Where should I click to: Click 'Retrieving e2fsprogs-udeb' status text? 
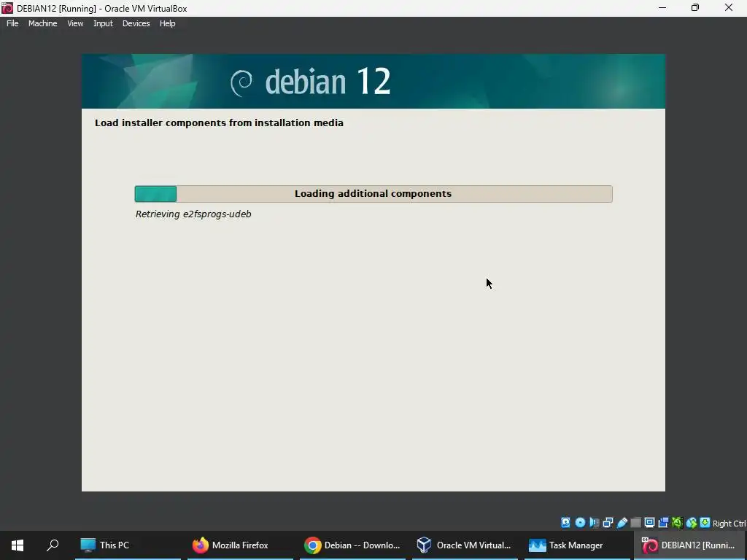pos(193,214)
